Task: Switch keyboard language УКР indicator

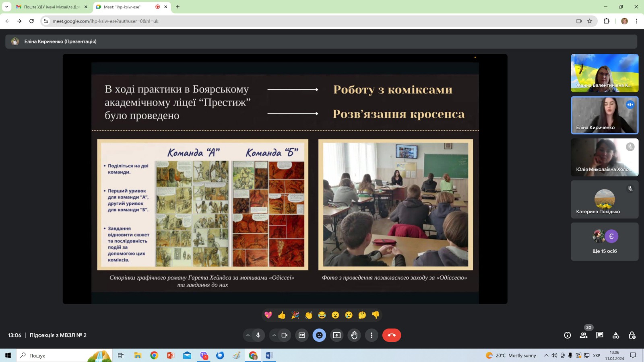Action: click(597, 355)
